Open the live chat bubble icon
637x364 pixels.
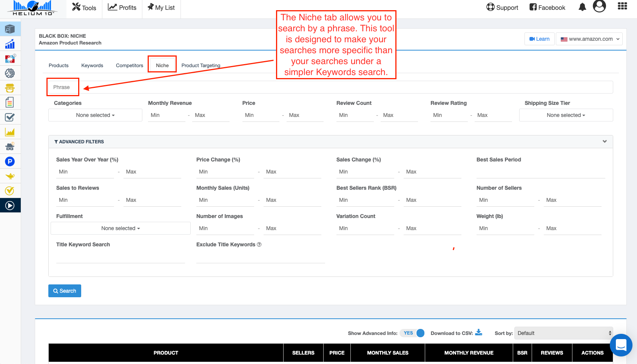coord(621,345)
